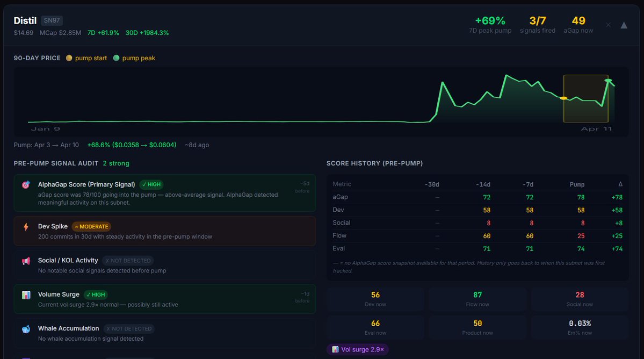Click the AlphaGap Score target icon
The image size is (644, 359).
pyautogui.click(x=26, y=185)
